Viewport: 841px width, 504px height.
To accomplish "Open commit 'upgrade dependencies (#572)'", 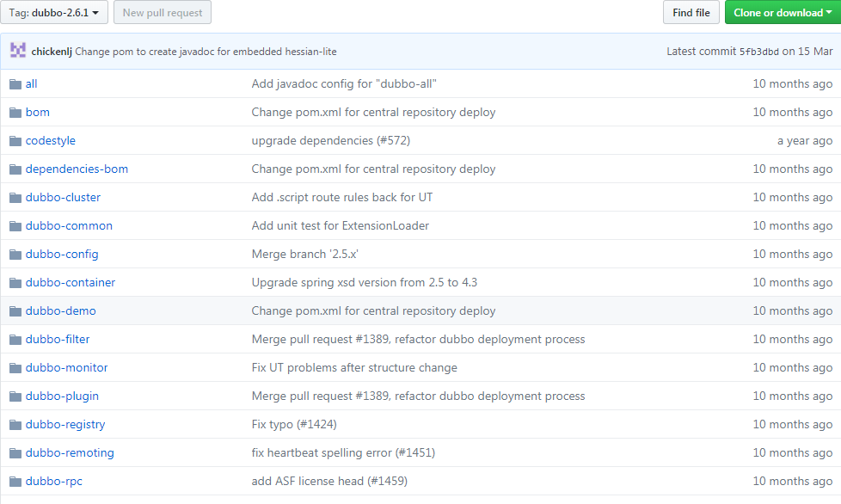I will (331, 140).
